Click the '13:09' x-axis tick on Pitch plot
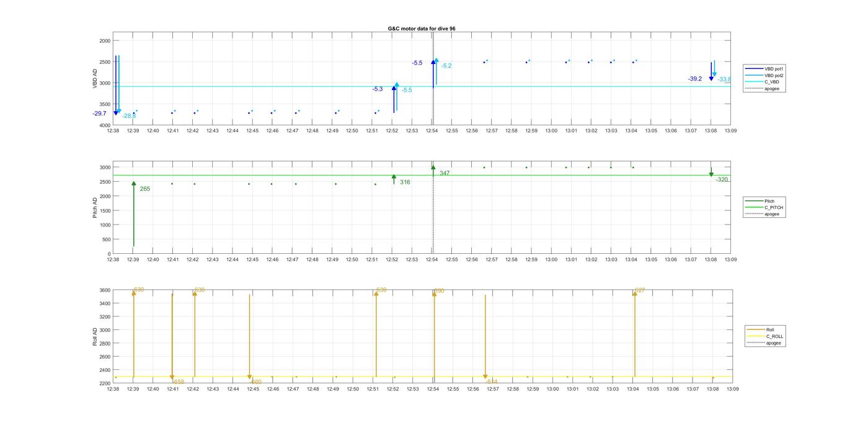This screenshot has width=868, height=430. tap(731, 260)
